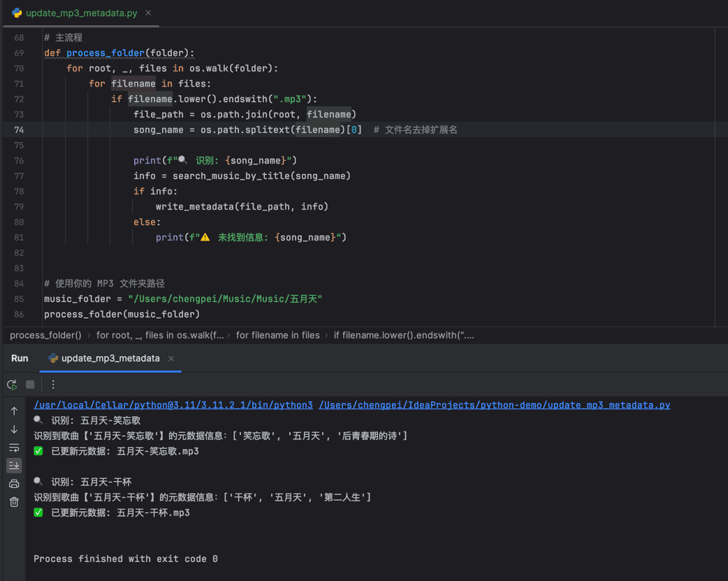Click the 'if info:' statement on line 78
The height and width of the screenshot is (581, 728).
[155, 191]
